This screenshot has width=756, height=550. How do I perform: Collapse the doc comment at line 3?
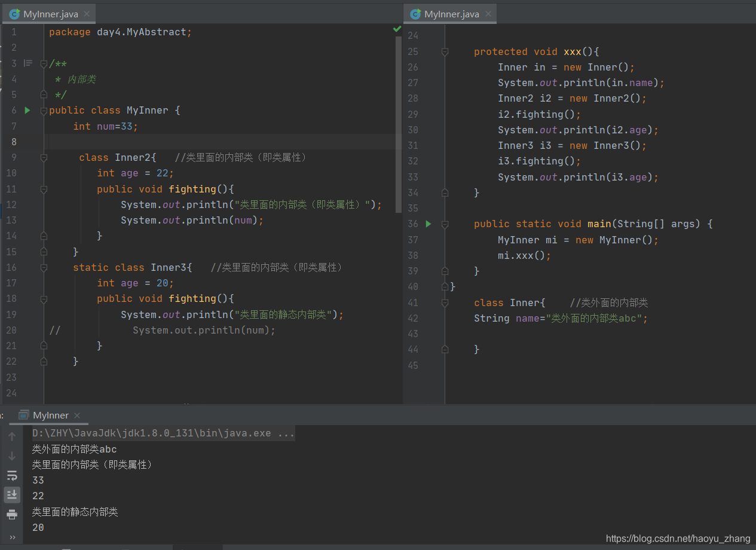pyautogui.click(x=44, y=63)
